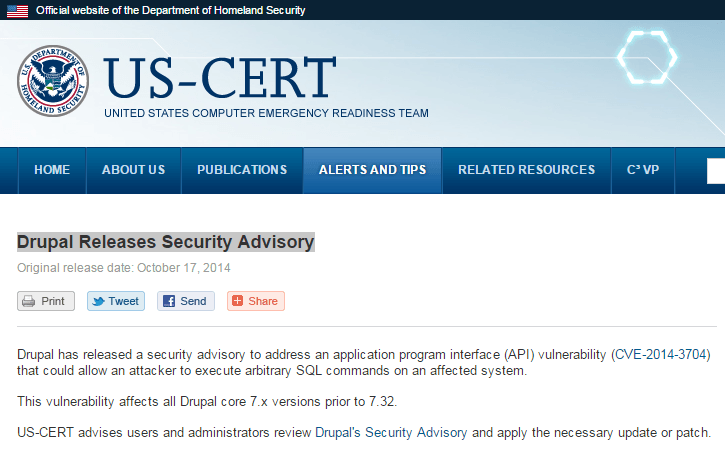Click the US flag icon
This screenshot has width=725, height=463.
click(x=18, y=11)
